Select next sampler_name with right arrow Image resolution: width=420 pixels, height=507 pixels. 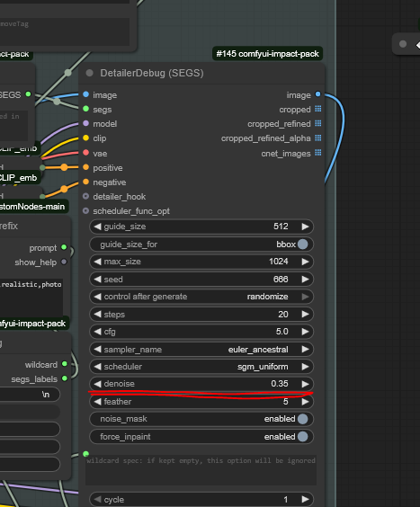point(305,349)
